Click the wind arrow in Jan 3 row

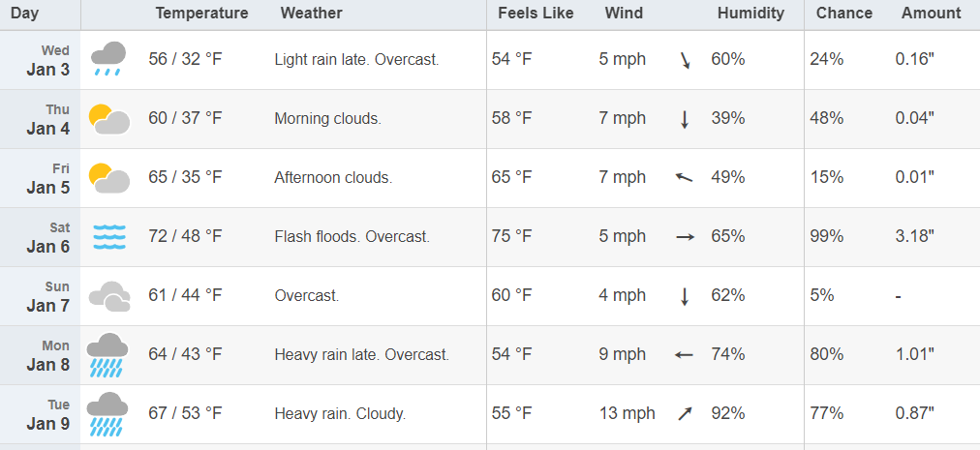click(685, 60)
